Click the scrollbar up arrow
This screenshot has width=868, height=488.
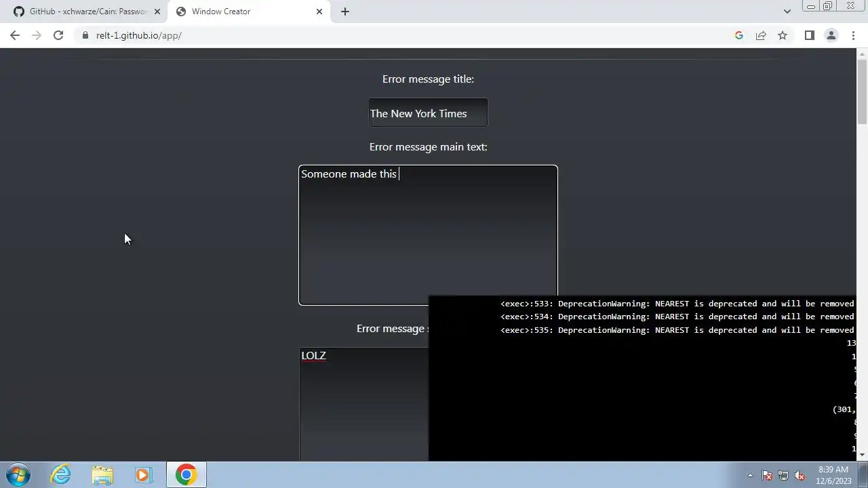862,53
